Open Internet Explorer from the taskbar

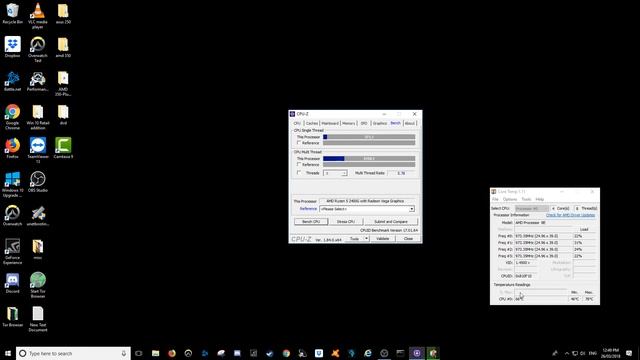[x=368, y=353]
